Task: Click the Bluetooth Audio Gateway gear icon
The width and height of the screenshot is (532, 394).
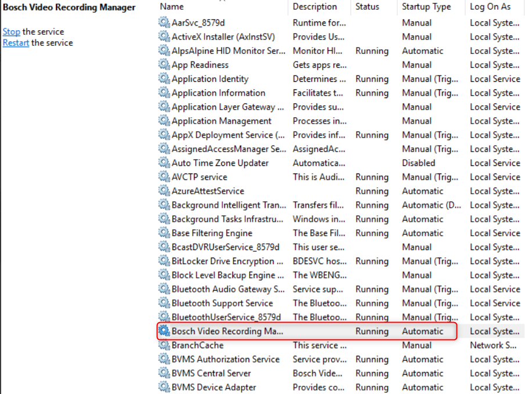Action: tap(164, 288)
